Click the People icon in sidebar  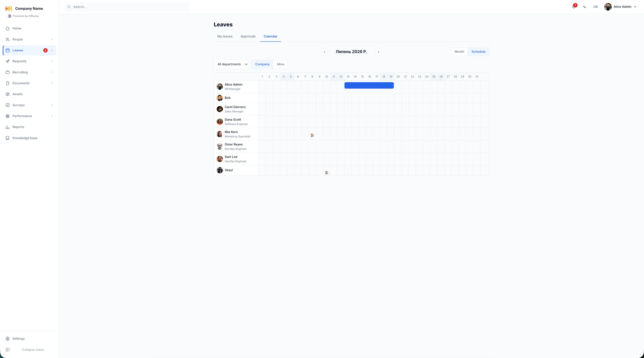[8, 39]
